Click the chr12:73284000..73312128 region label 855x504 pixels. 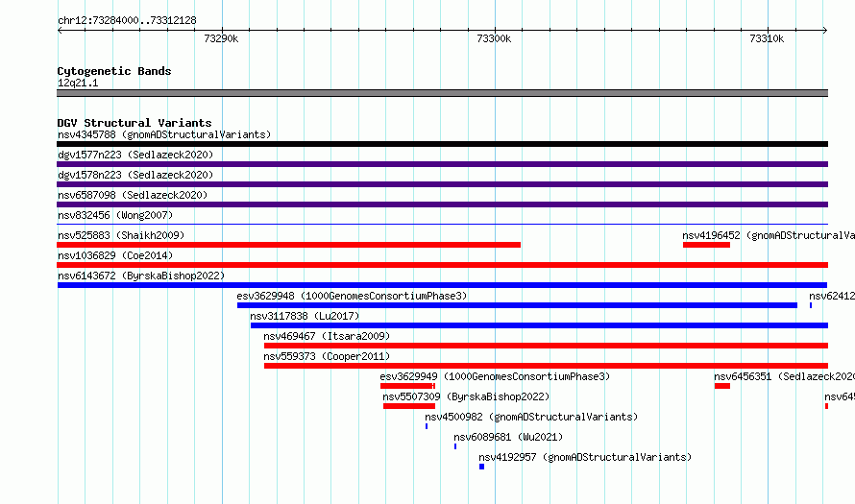point(127,20)
